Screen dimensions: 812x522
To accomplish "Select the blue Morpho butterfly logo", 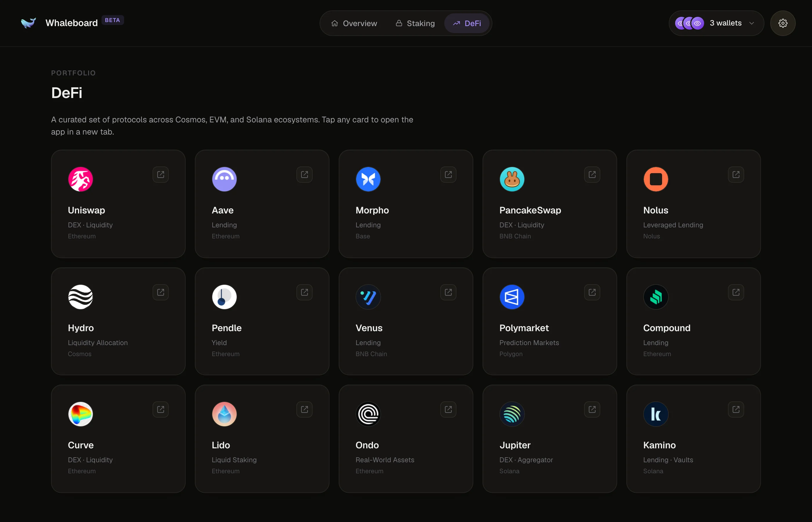I will point(368,179).
